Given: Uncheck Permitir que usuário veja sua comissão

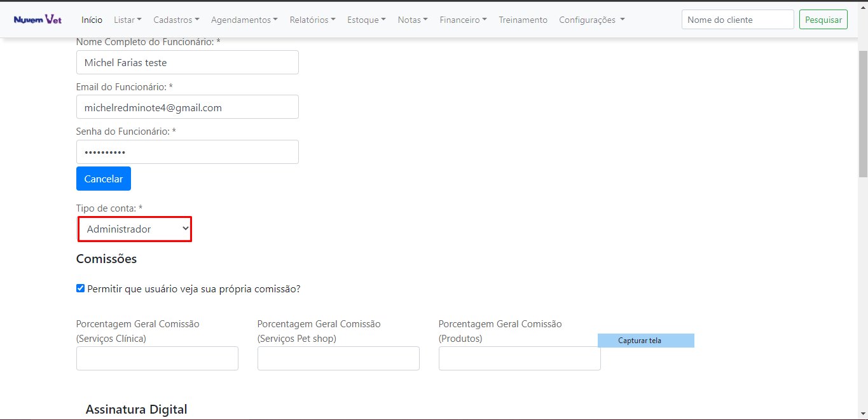Looking at the screenshot, I should [x=80, y=288].
